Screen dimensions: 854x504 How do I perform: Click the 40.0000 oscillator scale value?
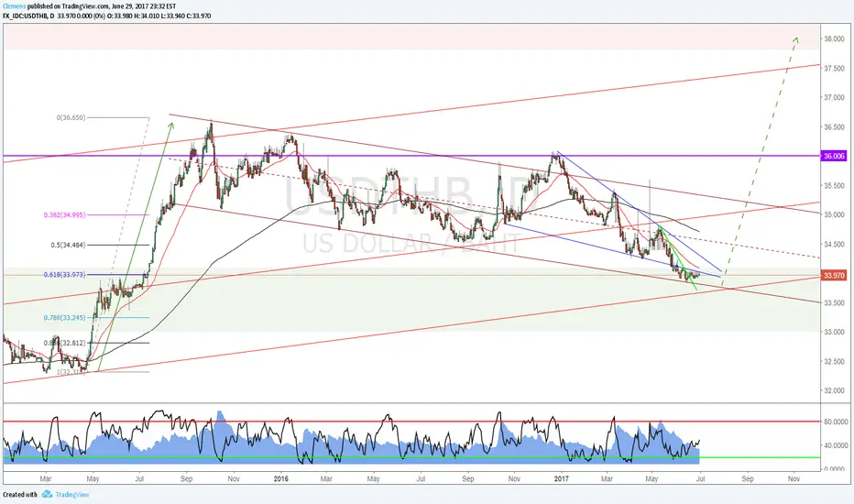point(836,445)
